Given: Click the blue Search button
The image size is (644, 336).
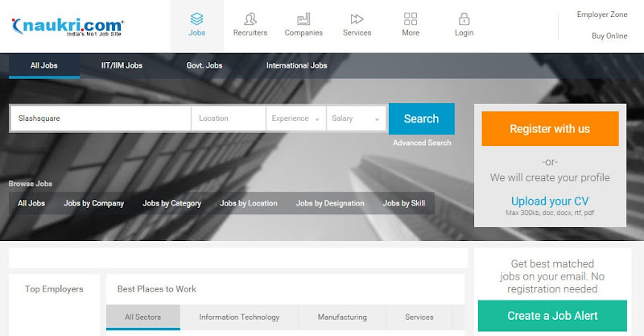Looking at the screenshot, I should tap(421, 119).
